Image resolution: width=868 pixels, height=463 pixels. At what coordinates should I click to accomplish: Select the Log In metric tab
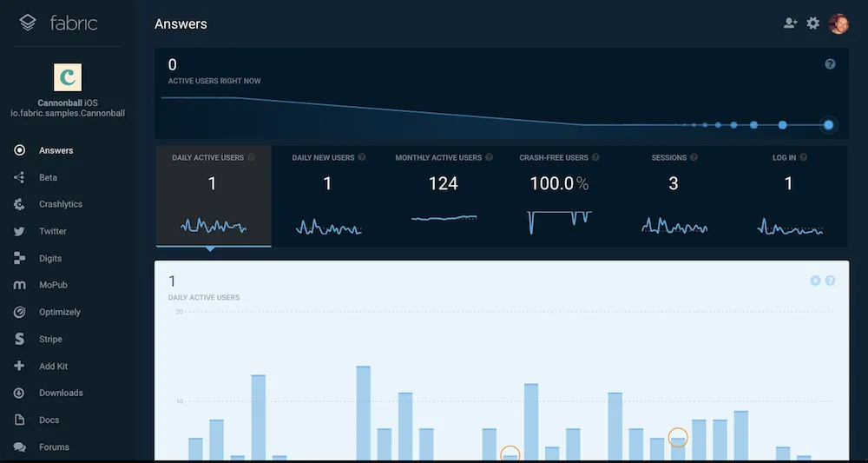tap(789, 196)
